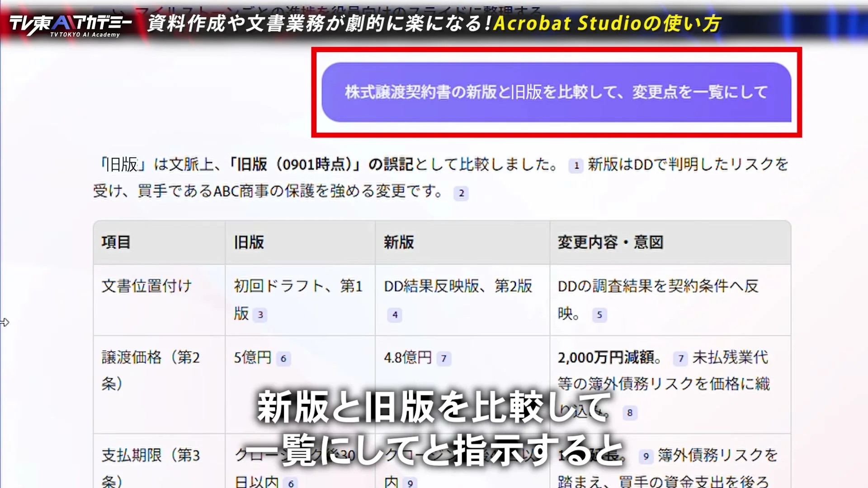Open citation 5 after DDの調査結果 text
868x488 pixels.
pos(599,315)
